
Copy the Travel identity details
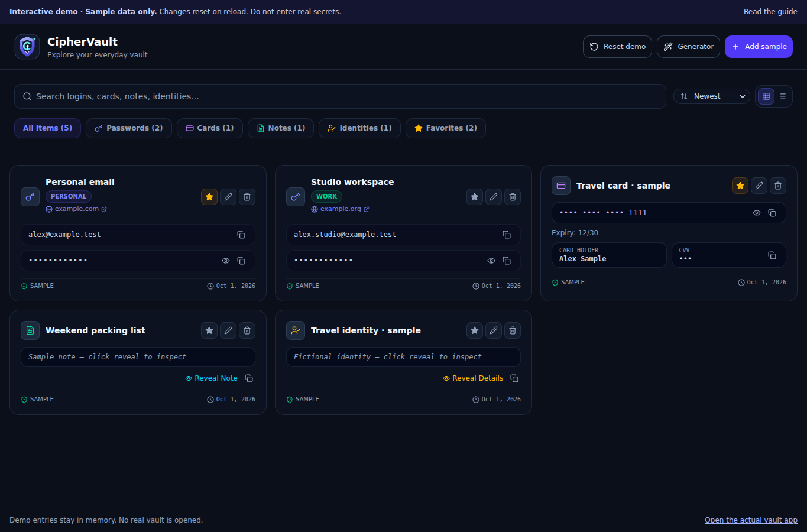tap(514, 378)
